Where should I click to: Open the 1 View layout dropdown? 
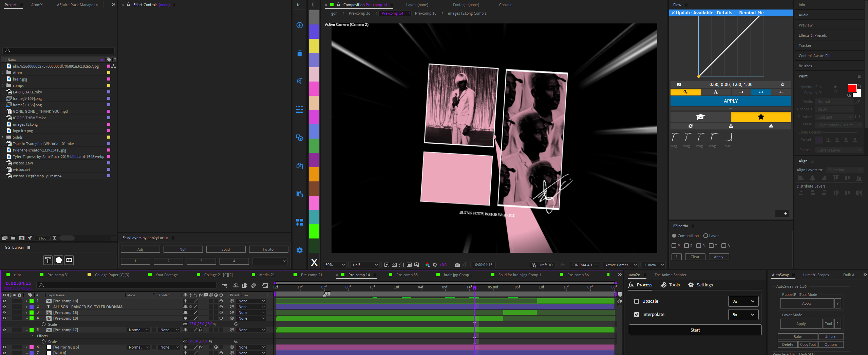654,265
